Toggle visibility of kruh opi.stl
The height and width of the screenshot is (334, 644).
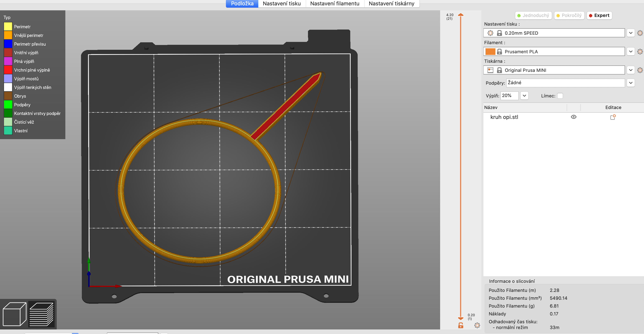[573, 117]
